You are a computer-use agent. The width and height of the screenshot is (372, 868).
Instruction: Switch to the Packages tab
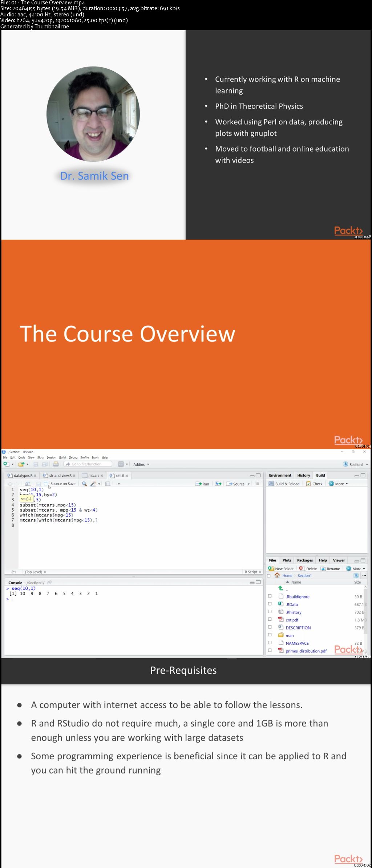pos(305,560)
